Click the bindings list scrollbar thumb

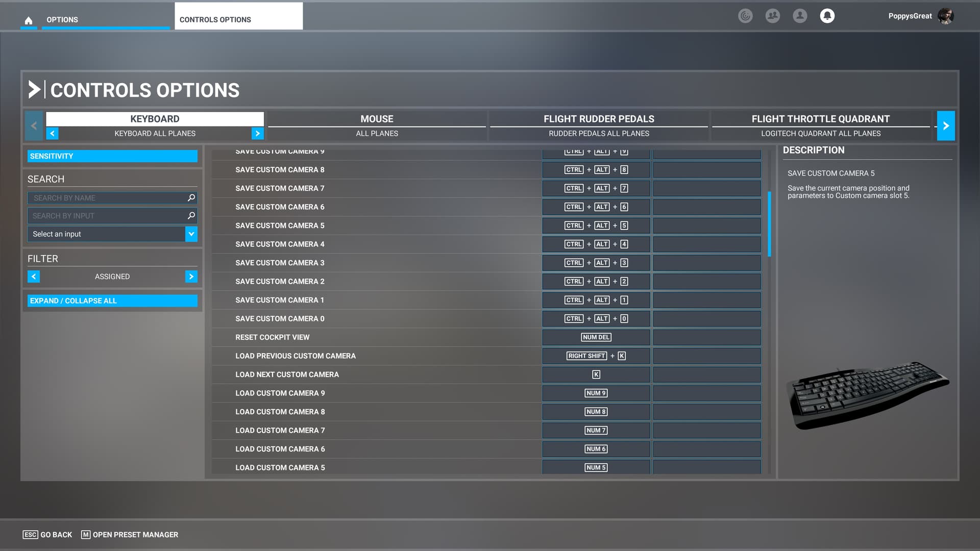coord(769,224)
